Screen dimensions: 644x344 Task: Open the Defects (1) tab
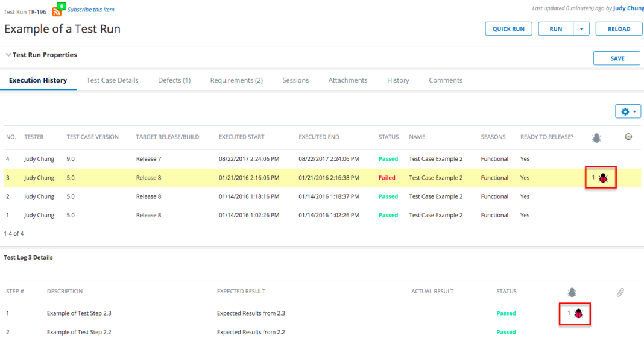click(174, 80)
